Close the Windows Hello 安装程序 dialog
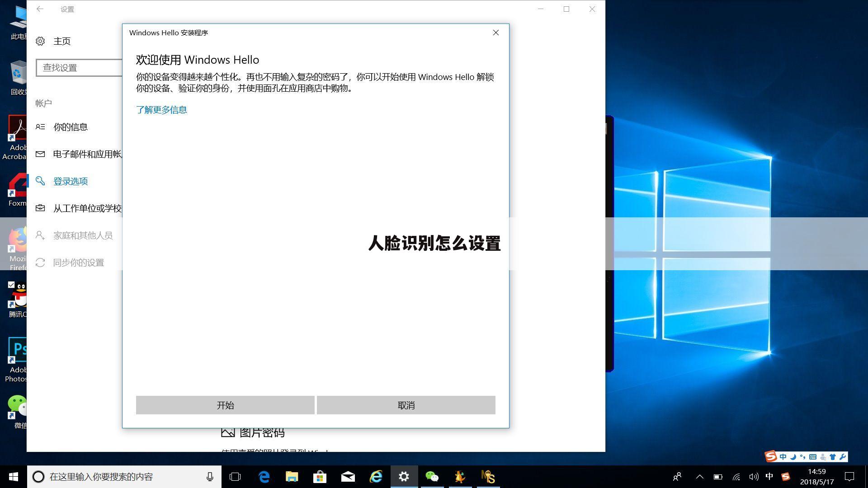Viewport: 868px width, 488px height. pos(496,33)
